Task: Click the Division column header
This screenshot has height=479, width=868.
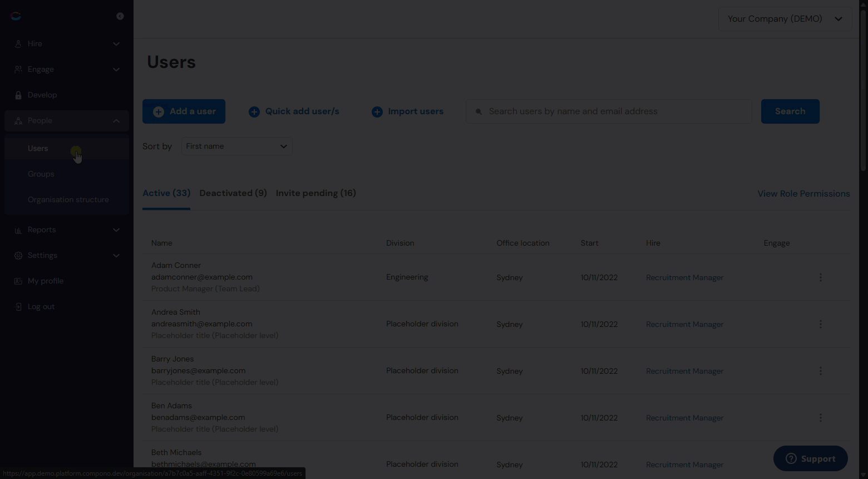Action: point(400,243)
